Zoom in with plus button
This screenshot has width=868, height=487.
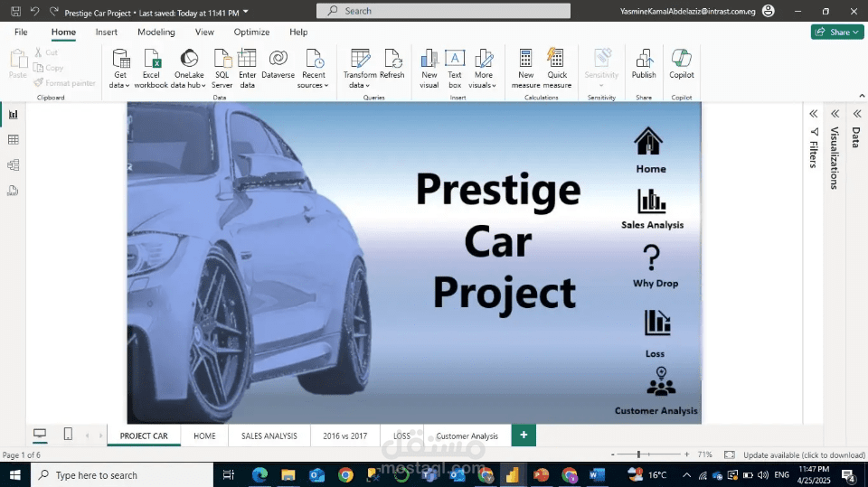(x=687, y=454)
